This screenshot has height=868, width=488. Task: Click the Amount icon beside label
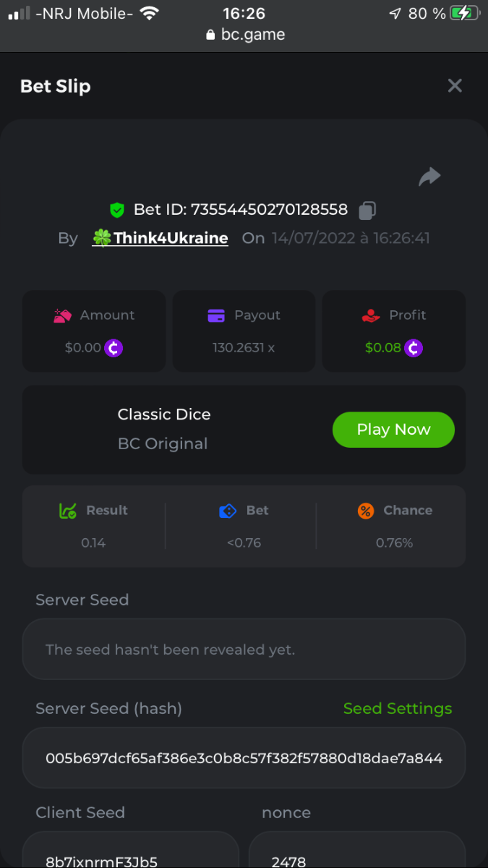point(62,315)
